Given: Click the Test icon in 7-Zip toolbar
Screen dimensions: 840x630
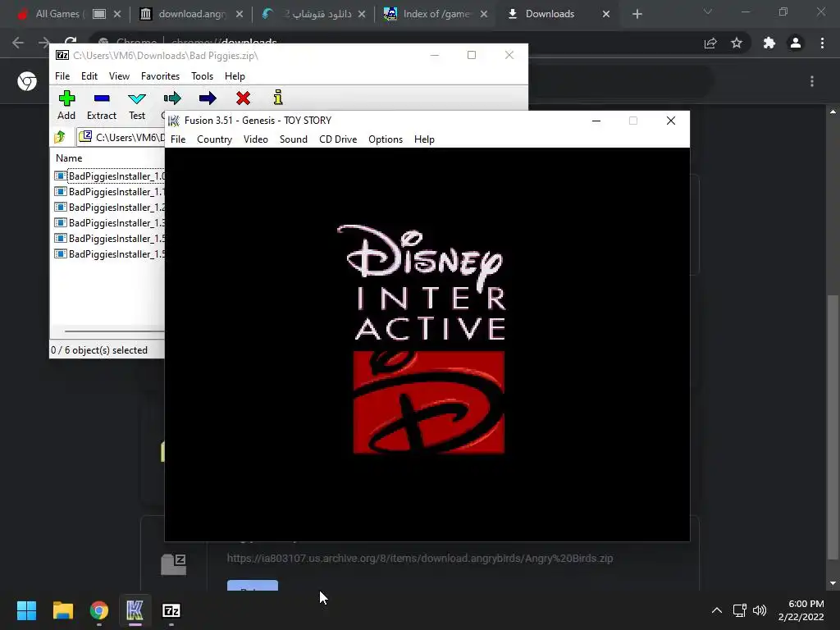Looking at the screenshot, I should point(137,98).
